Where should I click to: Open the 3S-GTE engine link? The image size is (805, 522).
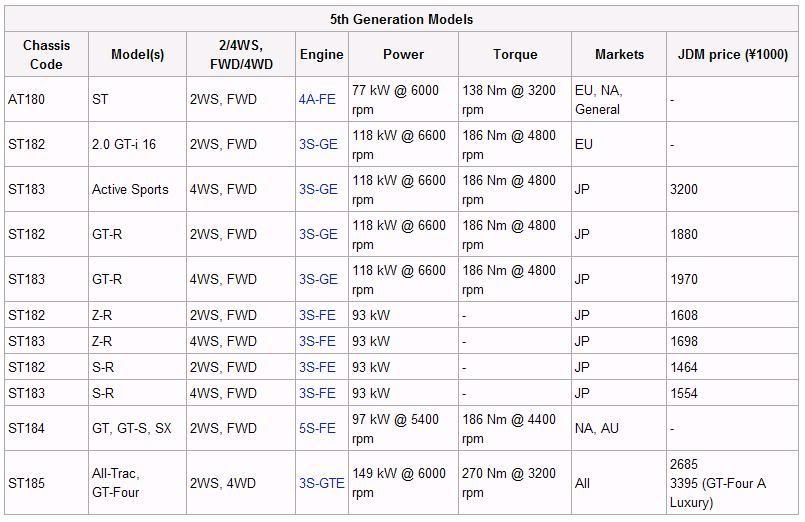322,484
